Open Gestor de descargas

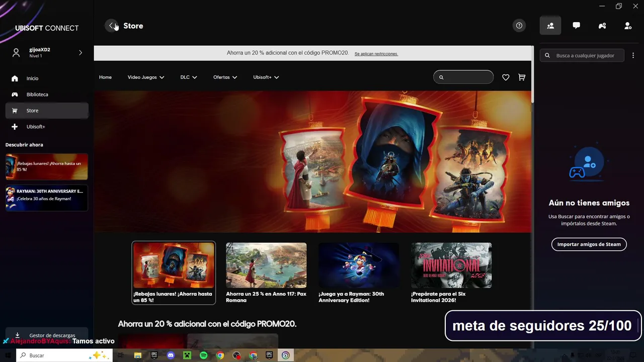point(46,335)
